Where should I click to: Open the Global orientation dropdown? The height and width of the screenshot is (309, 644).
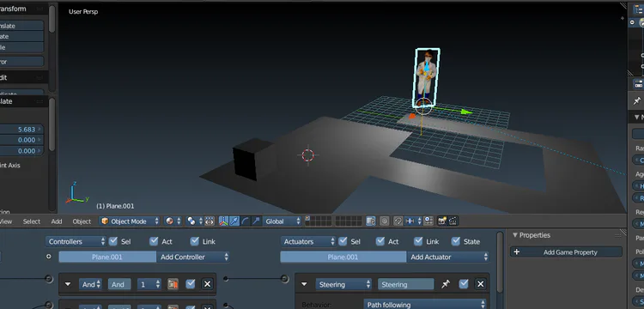pyautogui.click(x=283, y=221)
